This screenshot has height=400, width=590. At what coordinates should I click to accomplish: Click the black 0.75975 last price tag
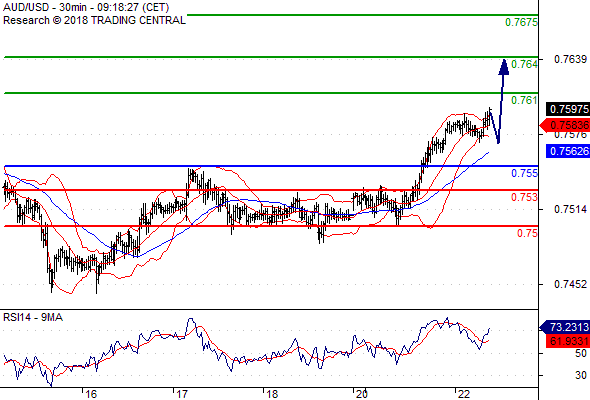[x=567, y=109]
